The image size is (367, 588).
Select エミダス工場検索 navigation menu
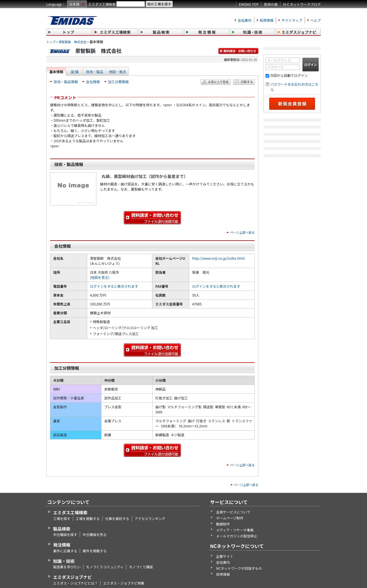click(x=115, y=32)
